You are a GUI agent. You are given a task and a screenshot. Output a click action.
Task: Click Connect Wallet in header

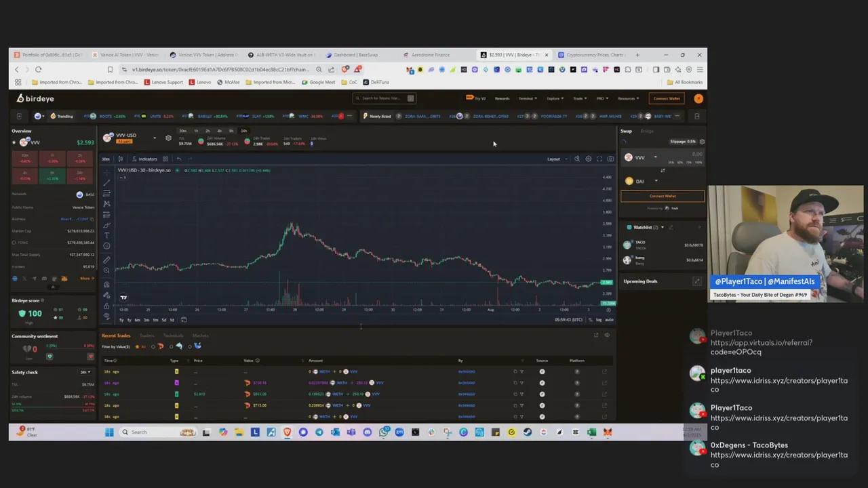coord(667,98)
